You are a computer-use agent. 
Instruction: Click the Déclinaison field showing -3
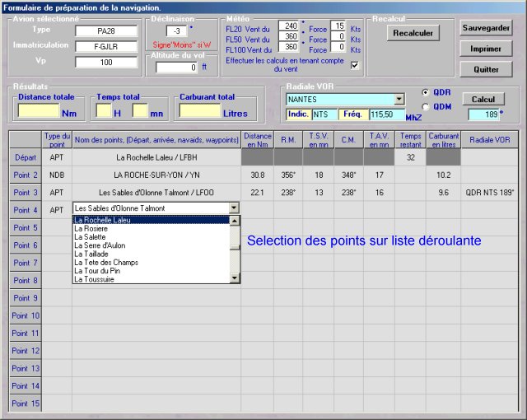(x=177, y=31)
